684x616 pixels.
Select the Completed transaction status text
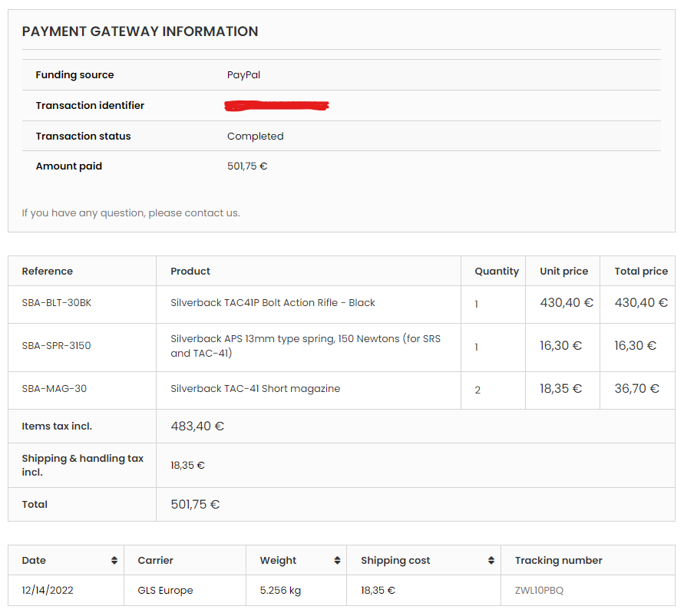tap(255, 137)
